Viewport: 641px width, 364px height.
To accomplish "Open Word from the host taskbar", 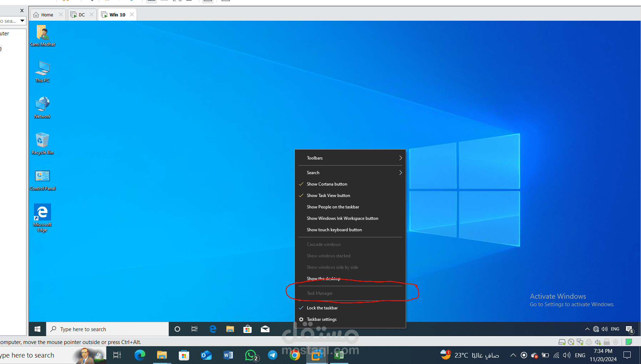I will click(x=228, y=355).
